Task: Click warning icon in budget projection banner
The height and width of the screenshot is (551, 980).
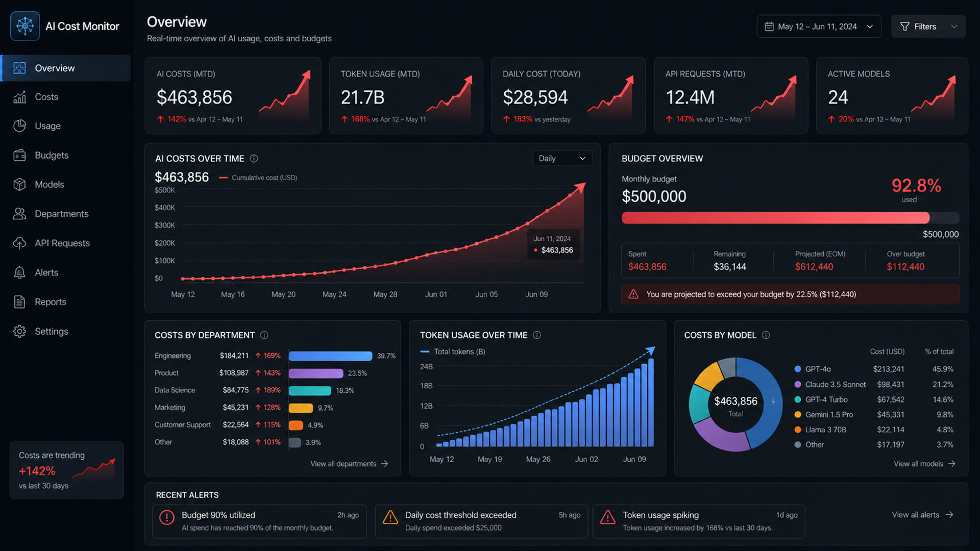Action: pyautogui.click(x=633, y=294)
